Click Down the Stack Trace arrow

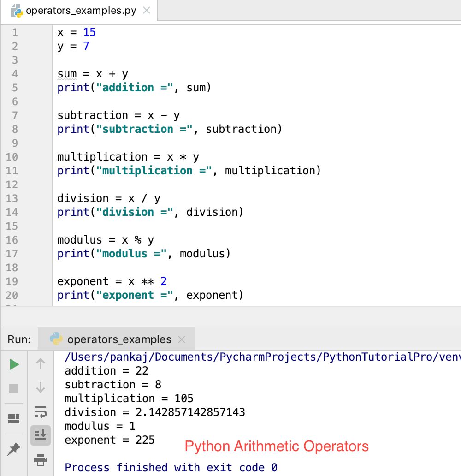[x=41, y=388]
